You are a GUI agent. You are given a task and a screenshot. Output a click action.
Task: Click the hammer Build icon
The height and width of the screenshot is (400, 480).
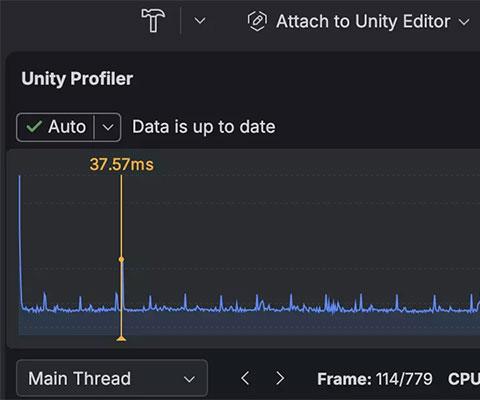[x=153, y=21]
